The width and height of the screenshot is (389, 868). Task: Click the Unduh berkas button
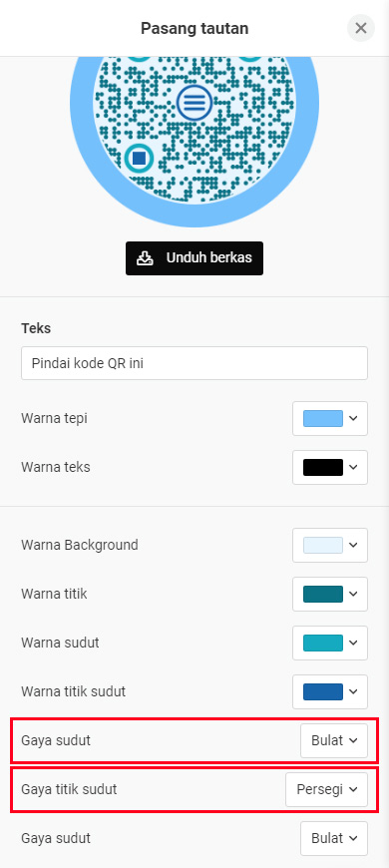click(194, 258)
